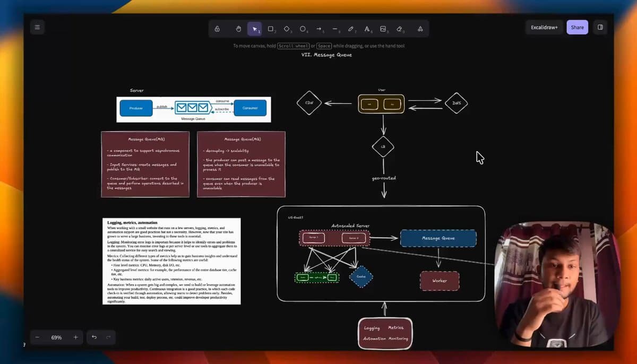637x364 pixels.
Task: Toggle the library sidebar panel
Action: pos(600,27)
